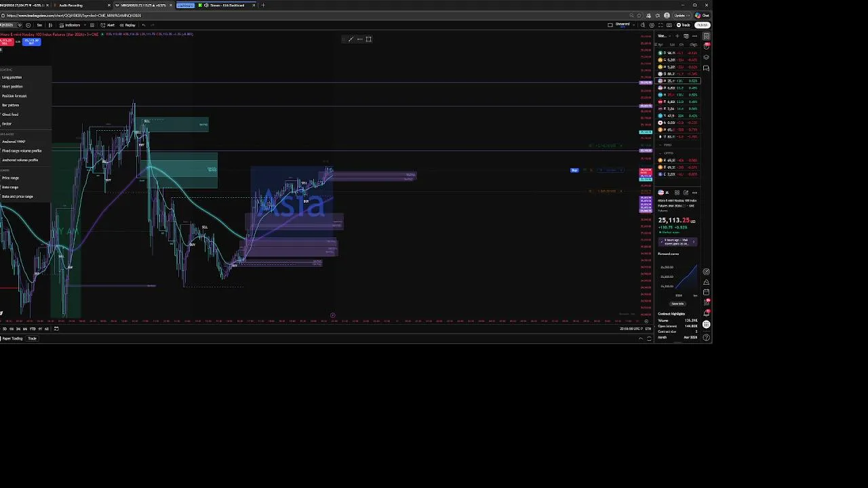Edit symbol note icon in details panel
This screenshot has width=868, height=488.
coord(686,192)
